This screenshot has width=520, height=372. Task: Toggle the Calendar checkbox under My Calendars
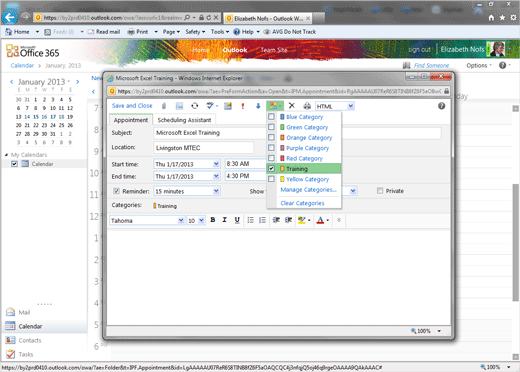(x=14, y=164)
